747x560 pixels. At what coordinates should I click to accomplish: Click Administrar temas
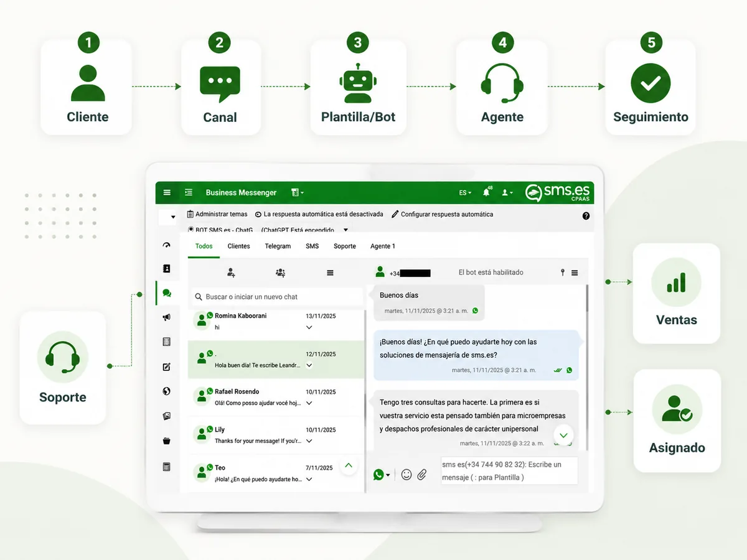(217, 214)
